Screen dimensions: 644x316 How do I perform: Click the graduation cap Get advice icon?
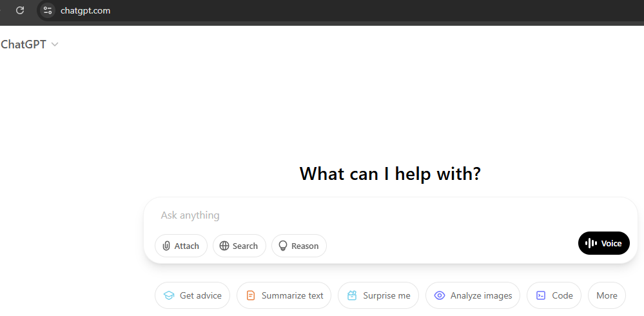pos(169,295)
